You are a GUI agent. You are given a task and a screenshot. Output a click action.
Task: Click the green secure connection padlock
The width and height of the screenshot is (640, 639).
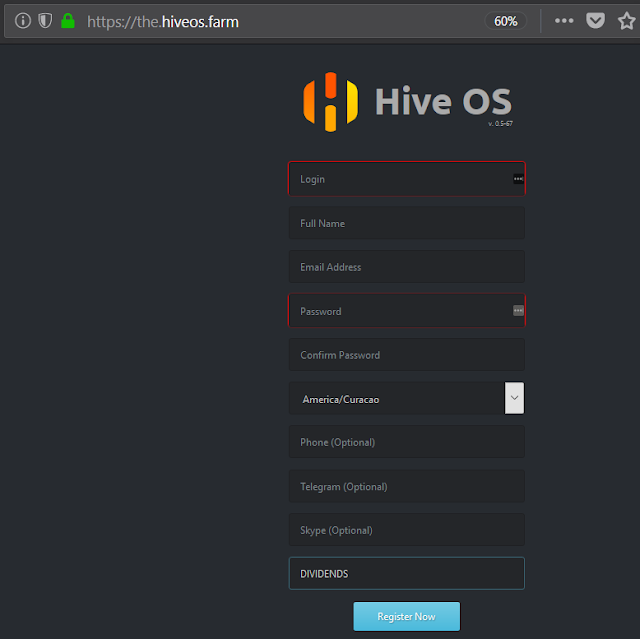click(x=68, y=21)
